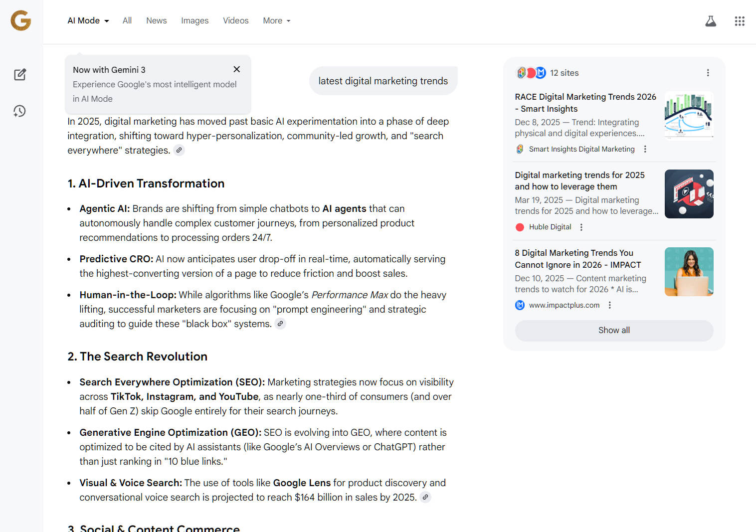The width and height of the screenshot is (756, 532).
Task: Expand the AI Mode dropdown
Action: click(x=88, y=20)
